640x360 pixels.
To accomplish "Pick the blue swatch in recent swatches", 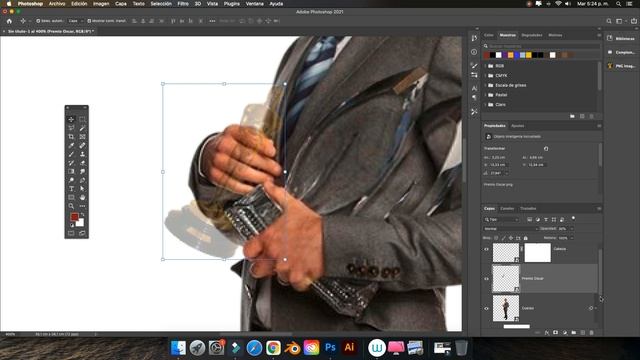I will pyautogui.click(x=516, y=55).
